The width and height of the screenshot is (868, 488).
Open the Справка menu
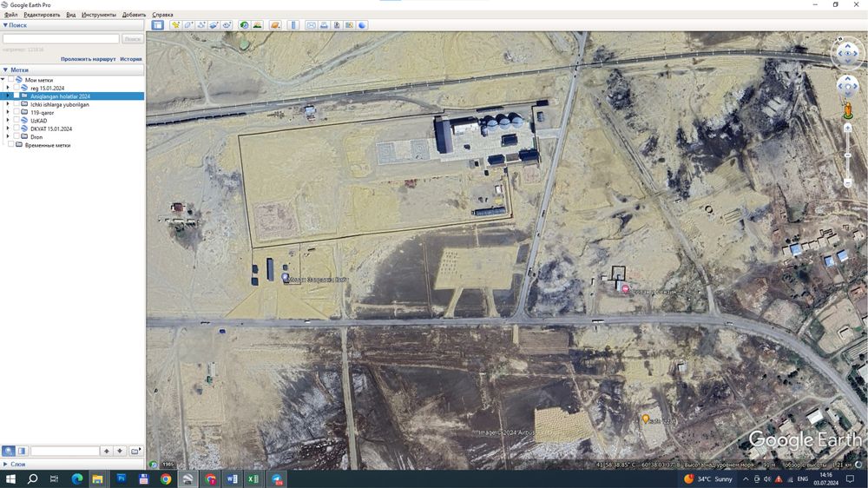[x=162, y=15]
